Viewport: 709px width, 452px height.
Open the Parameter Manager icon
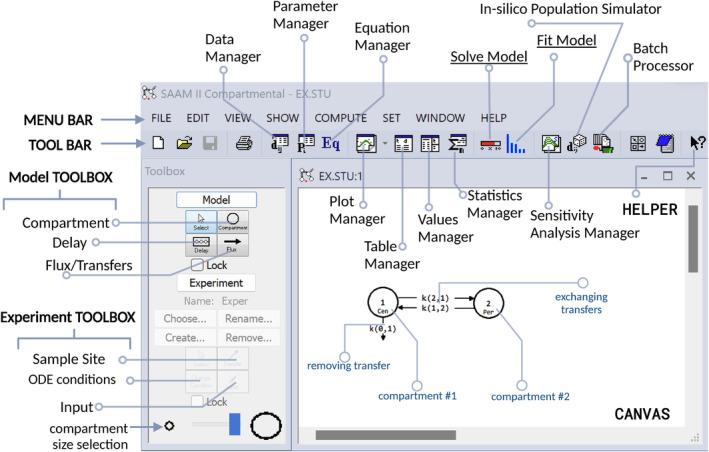click(306, 144)
